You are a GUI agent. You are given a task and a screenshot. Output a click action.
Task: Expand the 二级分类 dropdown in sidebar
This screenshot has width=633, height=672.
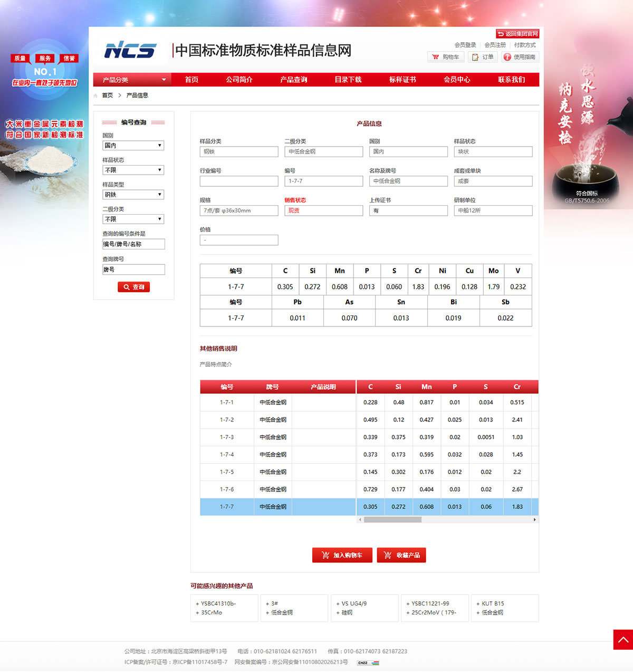133,219
